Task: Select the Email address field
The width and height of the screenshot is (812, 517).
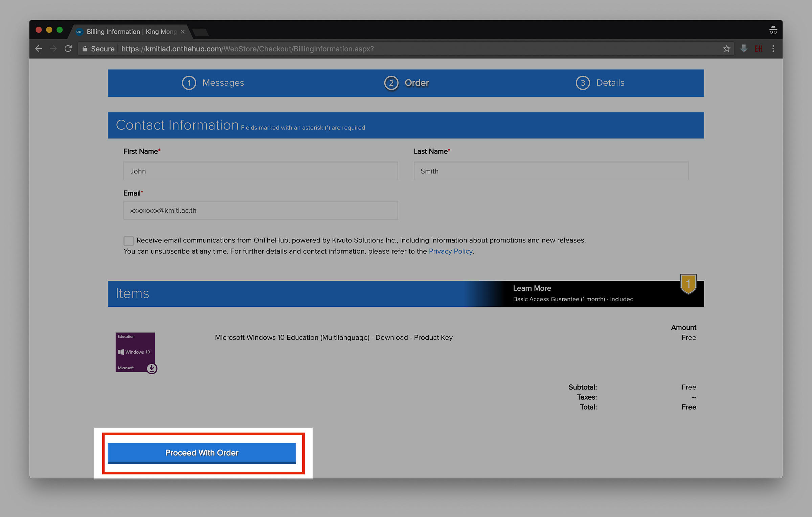Action: [x=261, y=210]
